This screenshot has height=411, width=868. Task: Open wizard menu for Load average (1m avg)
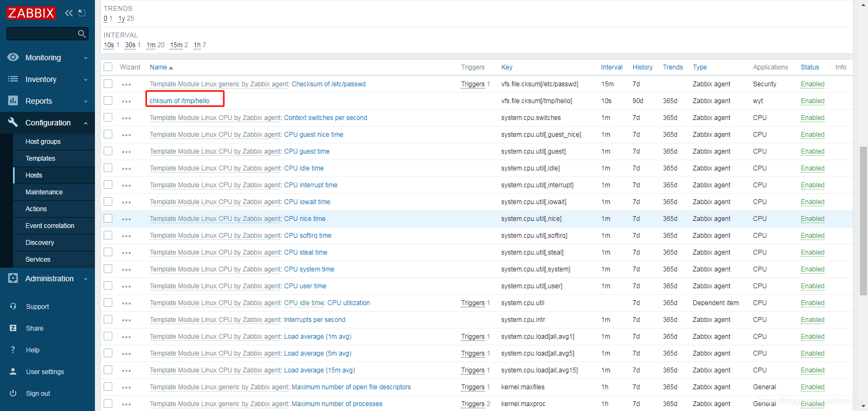pos(126,337)
